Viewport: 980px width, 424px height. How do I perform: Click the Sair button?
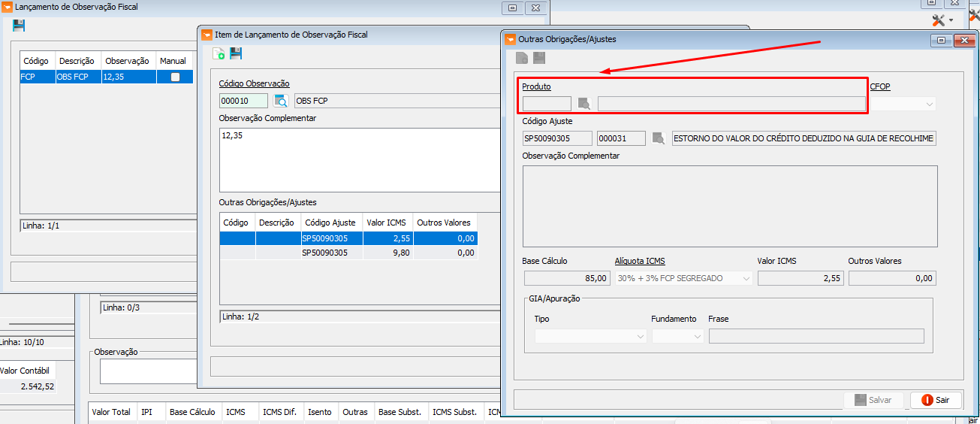point(936,400)
